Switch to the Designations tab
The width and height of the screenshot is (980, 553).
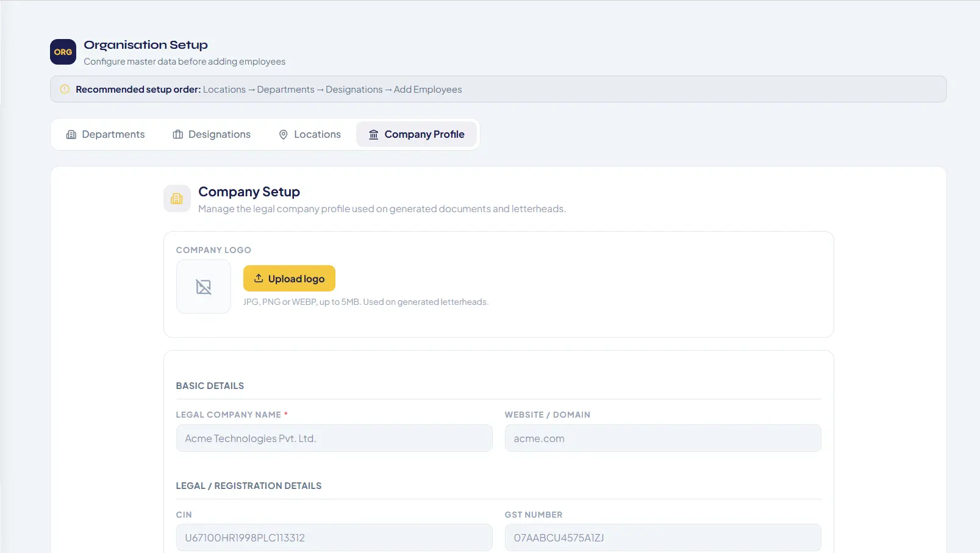pos(212,134)
